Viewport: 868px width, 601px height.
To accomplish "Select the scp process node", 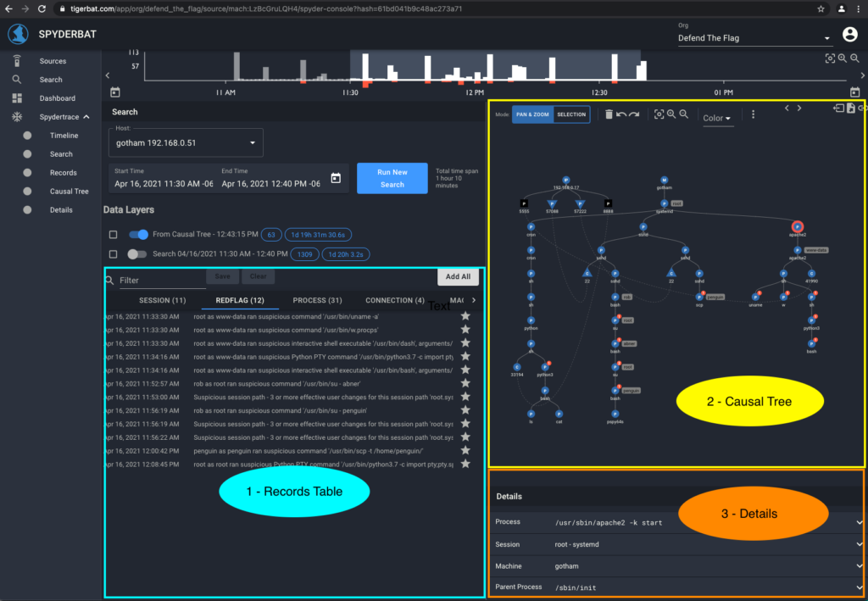I will pos(699,298).
